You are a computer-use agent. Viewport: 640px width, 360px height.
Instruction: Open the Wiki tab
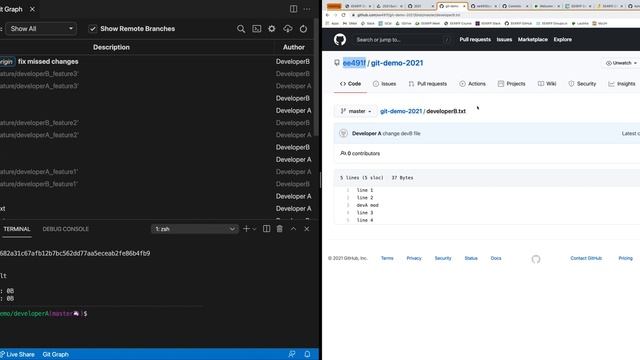[x=547, y=84]
